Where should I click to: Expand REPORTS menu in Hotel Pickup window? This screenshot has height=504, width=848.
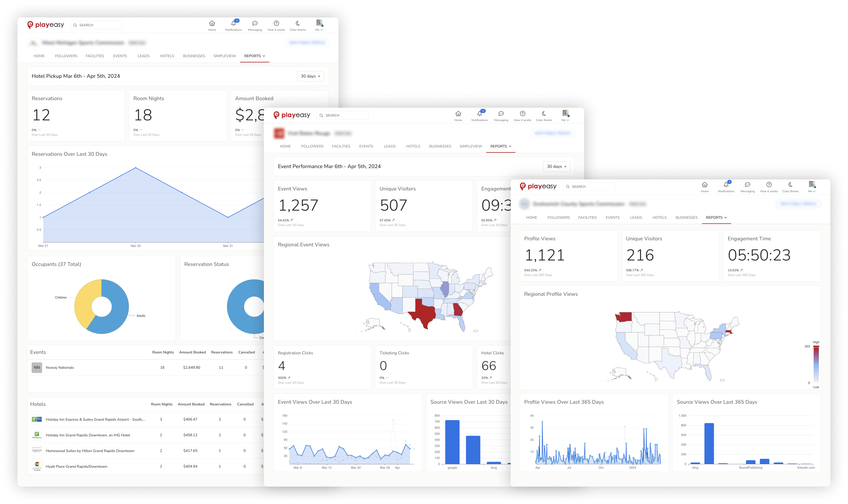coord(255,56)
